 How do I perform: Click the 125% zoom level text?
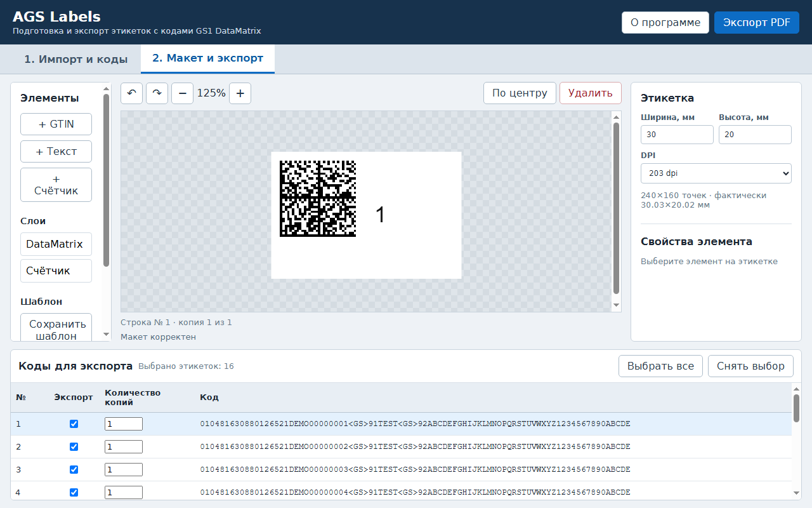point(211,93)
